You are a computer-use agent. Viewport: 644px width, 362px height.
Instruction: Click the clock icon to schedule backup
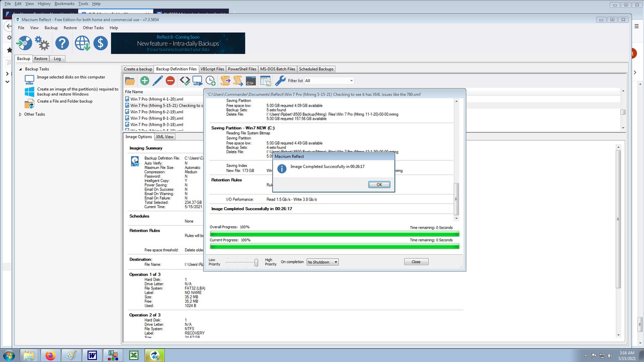click(211, 80)
